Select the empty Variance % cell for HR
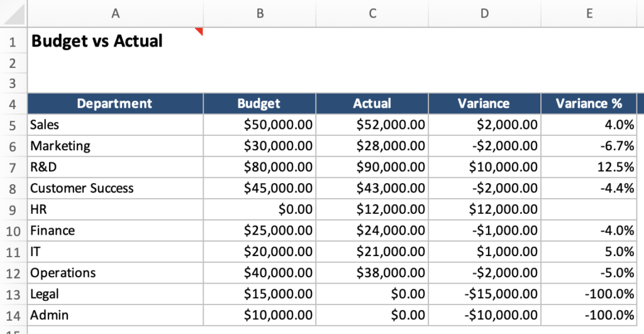644x334 pixels. pos(589,209)
